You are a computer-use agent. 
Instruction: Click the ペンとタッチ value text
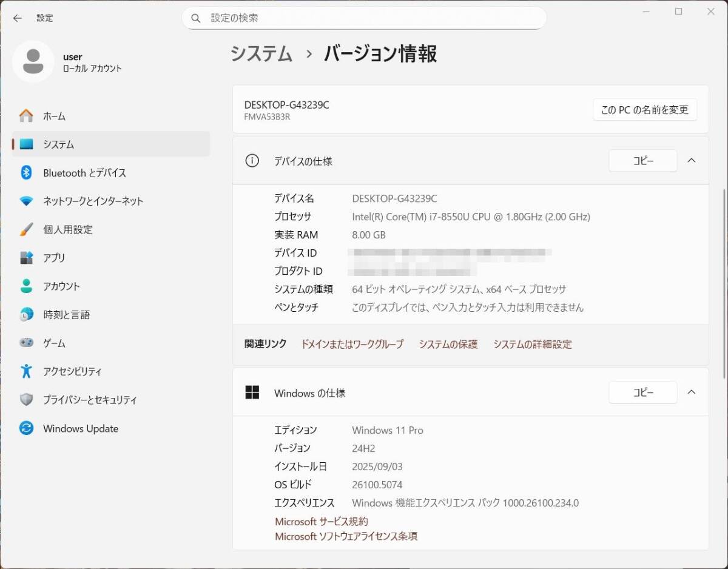(x=468, y=308)
